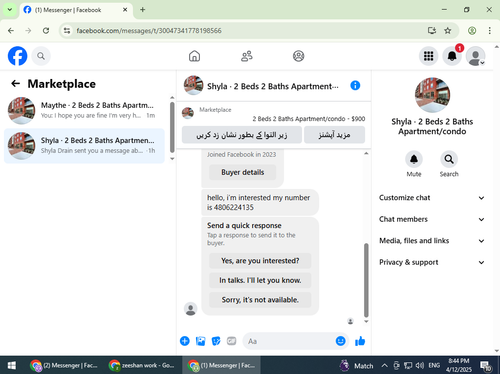
Task: Open Buyer details
Action: (x=242, y=172)
